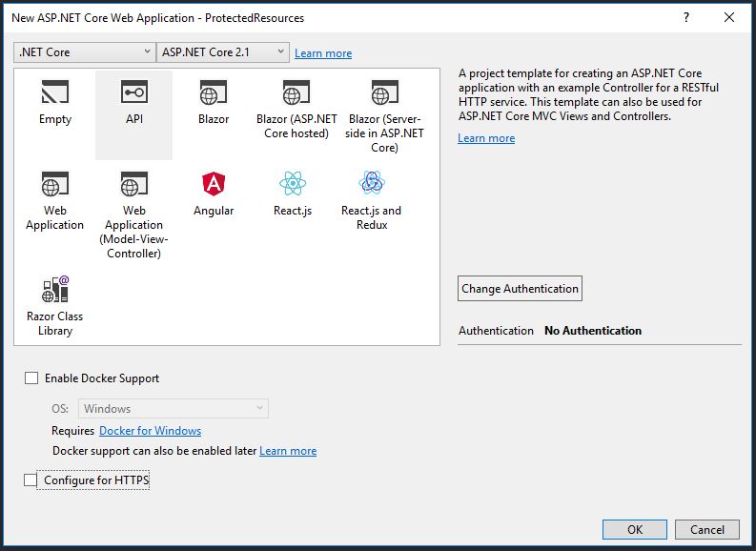The width and height of the screenshot is (756, 551).
Task: Enable Docker Support checkbox
Action: pyautogui.click(x=31, y=378)
